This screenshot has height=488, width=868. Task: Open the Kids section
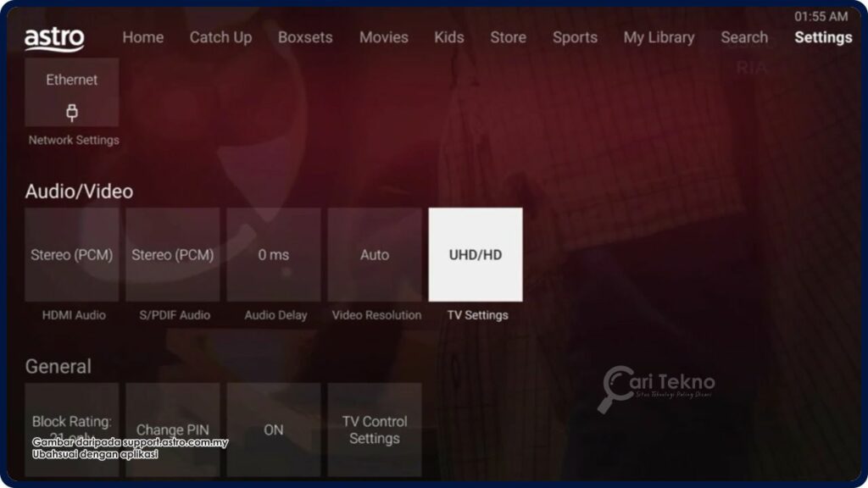448,37
